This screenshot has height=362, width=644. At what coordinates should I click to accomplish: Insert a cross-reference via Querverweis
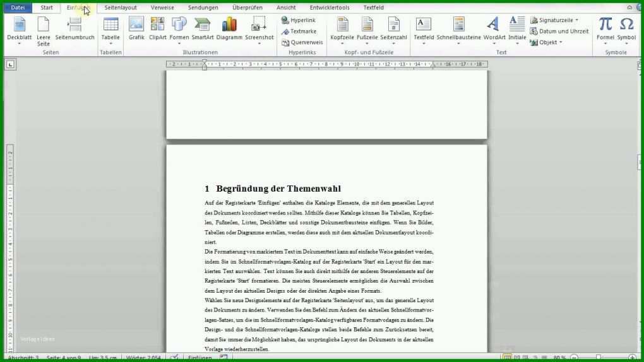tap(302, 42)
